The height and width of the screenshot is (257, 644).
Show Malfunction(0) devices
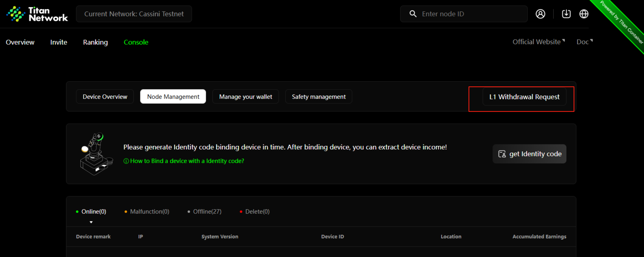[x=149, y=212]
